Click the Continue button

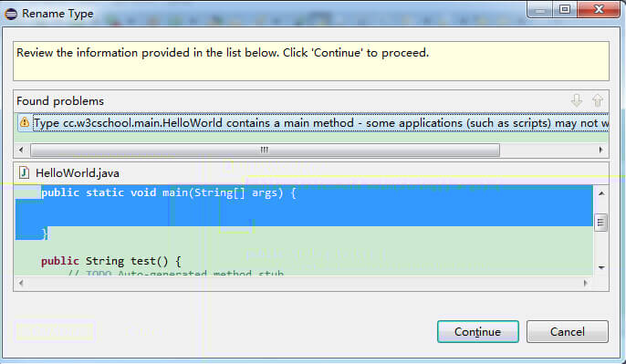(478, 331)
